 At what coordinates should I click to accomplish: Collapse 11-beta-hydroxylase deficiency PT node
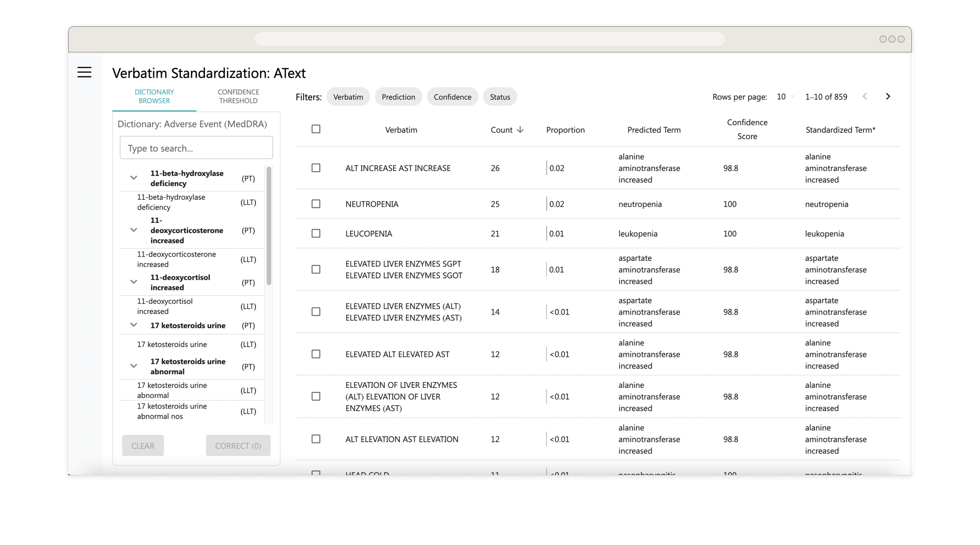tap(134, 178)
